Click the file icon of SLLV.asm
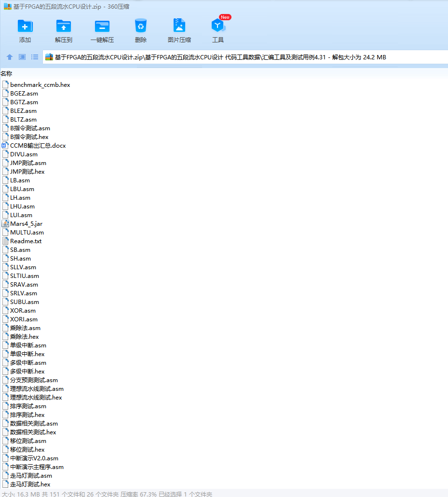448x497 pixels. pyautogui.click(x=5, y=267)
